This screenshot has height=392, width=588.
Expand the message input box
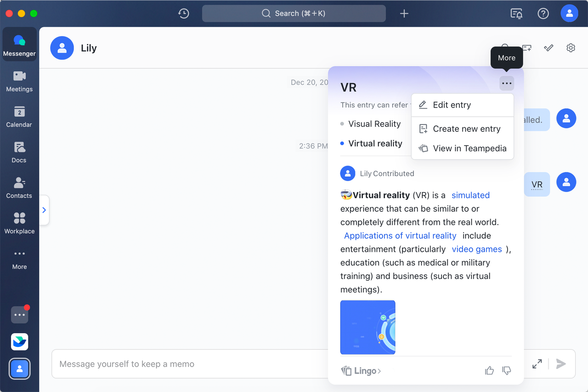(x=537, y=364)
